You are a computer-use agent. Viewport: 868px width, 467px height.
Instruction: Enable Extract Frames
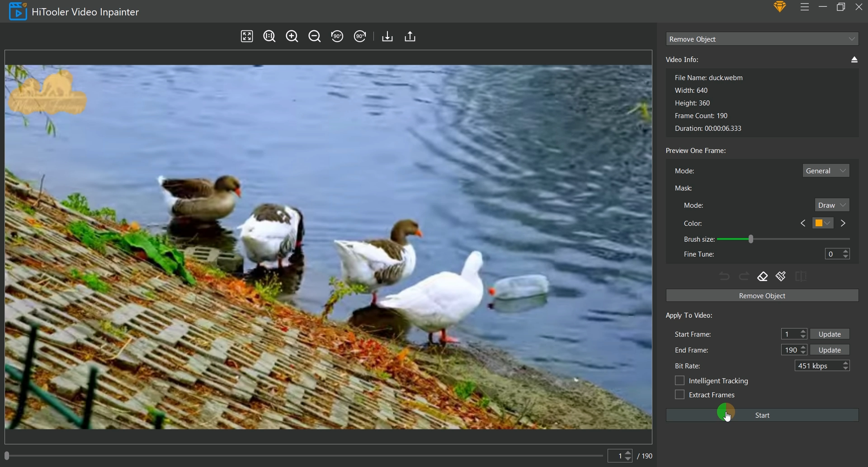680,395
